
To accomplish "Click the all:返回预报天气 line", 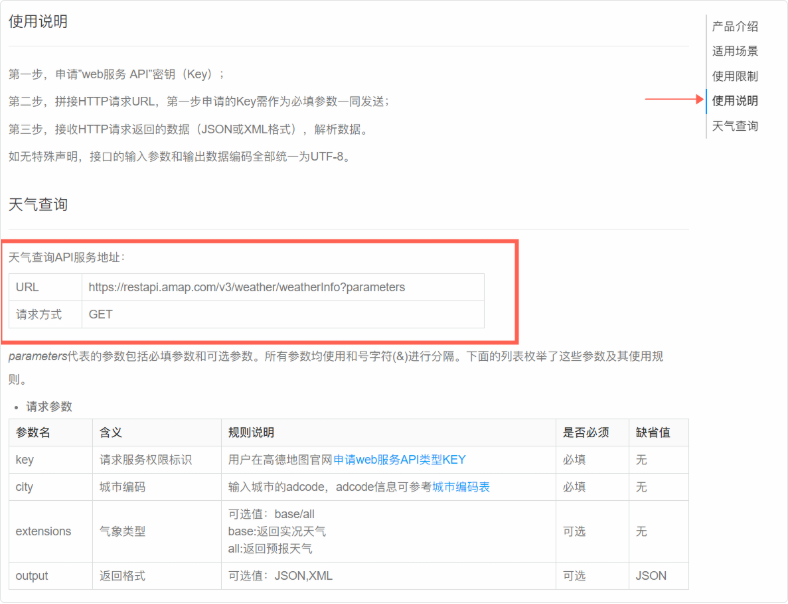I will coord(270,548).
